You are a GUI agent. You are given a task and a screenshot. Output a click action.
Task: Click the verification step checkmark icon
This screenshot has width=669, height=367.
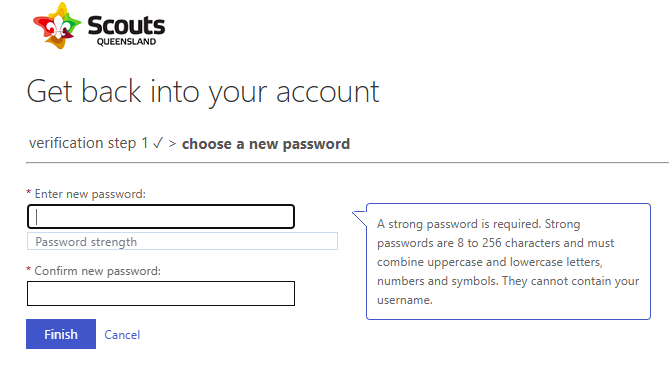coord(158,143)
